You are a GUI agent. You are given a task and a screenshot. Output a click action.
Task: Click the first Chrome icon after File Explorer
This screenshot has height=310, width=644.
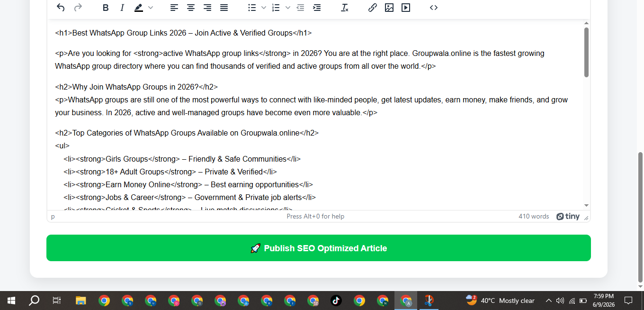click(x=104, y=301)
